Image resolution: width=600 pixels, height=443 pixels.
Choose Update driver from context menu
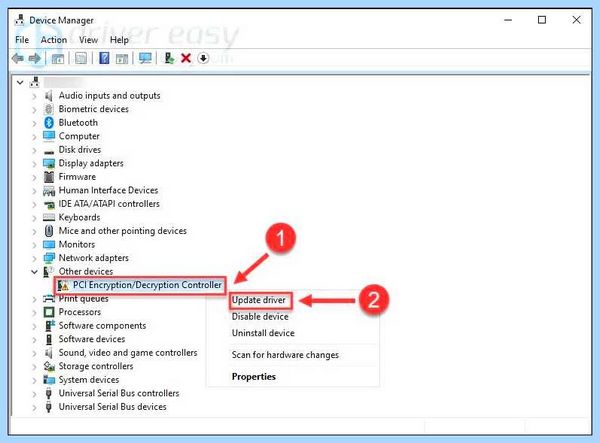[x=259, y=300]
